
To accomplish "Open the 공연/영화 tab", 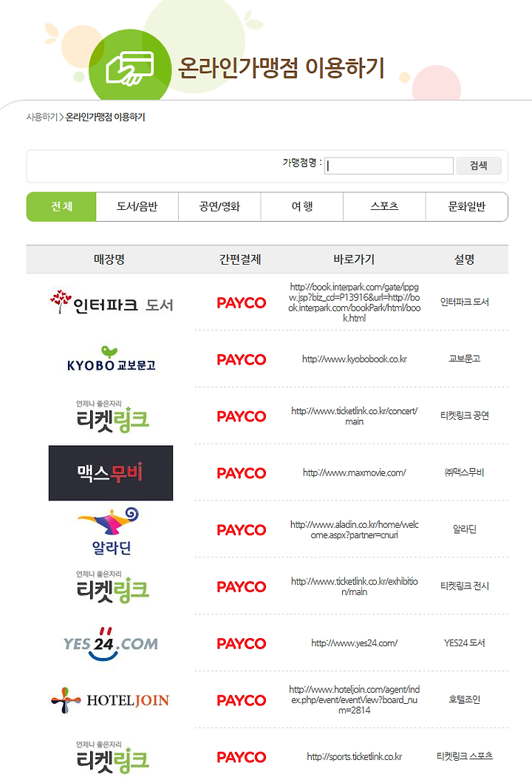I will [219, 206].
